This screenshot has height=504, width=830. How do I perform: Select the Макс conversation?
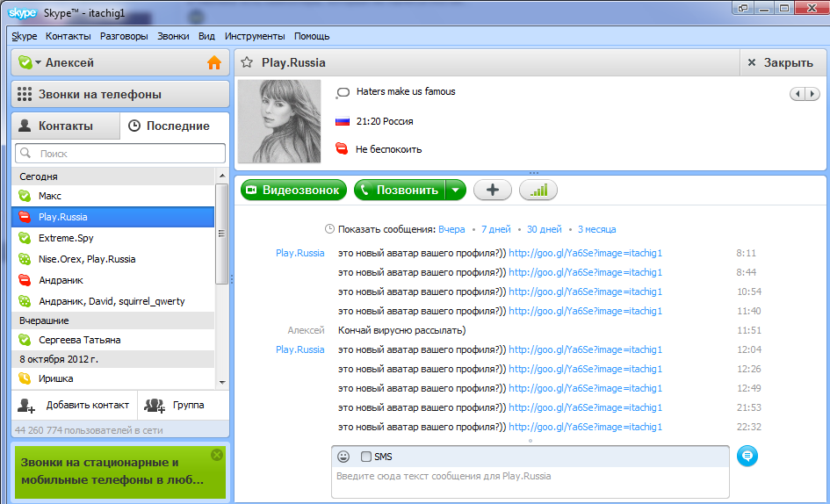pyautogui.click(x=112, y=196)
